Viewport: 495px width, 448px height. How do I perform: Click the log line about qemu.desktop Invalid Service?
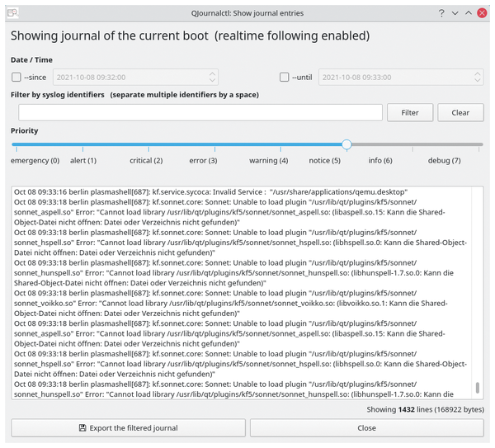click(211, 192)
